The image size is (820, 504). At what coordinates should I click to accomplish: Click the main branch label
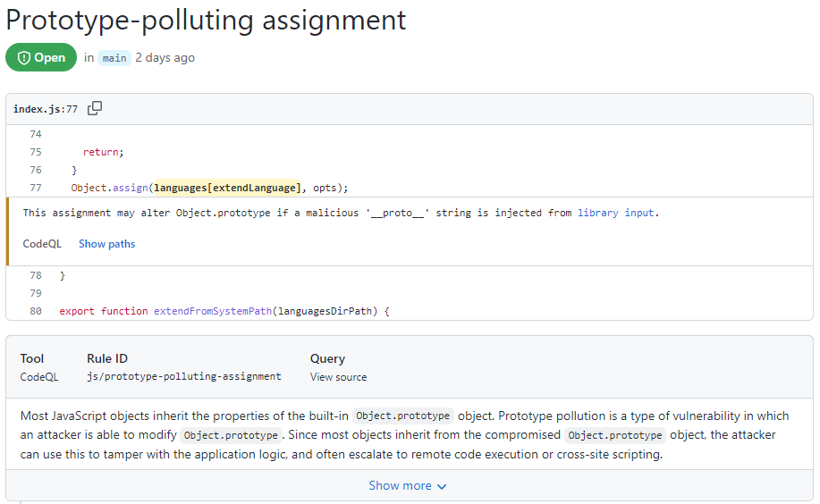[114, 58]
